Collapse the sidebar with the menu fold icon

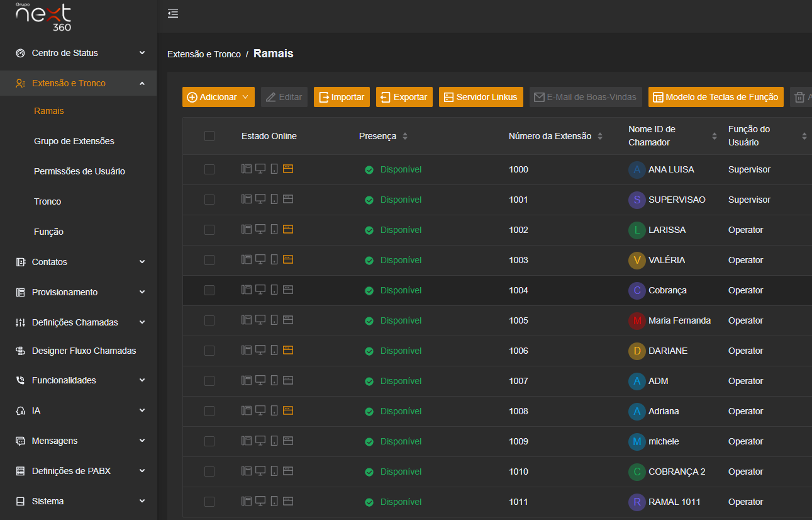coord(173,13)
